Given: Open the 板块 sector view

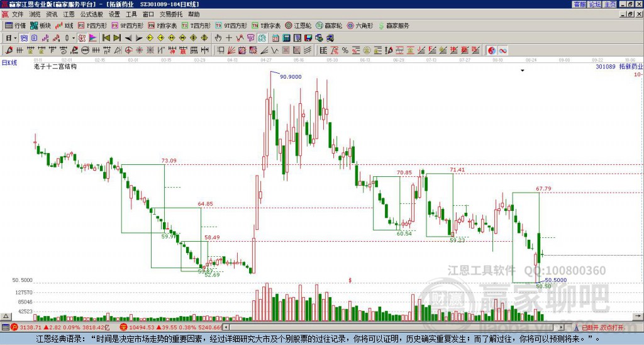Looking at the screenshot, I should click(x=41, y=25).
